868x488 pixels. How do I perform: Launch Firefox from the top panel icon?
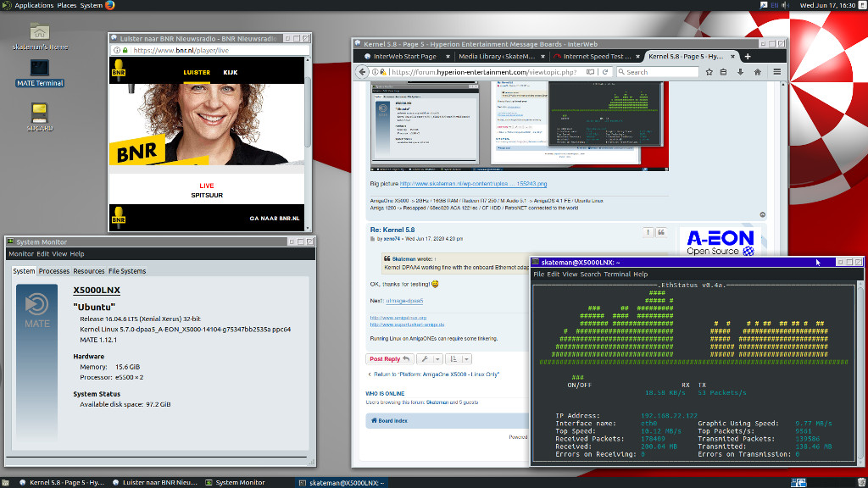(x=109, y=5)
